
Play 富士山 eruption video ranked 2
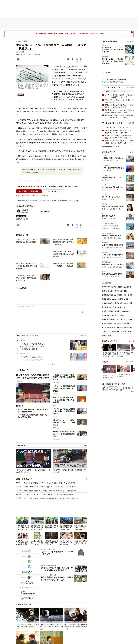(x=123, y=348)
